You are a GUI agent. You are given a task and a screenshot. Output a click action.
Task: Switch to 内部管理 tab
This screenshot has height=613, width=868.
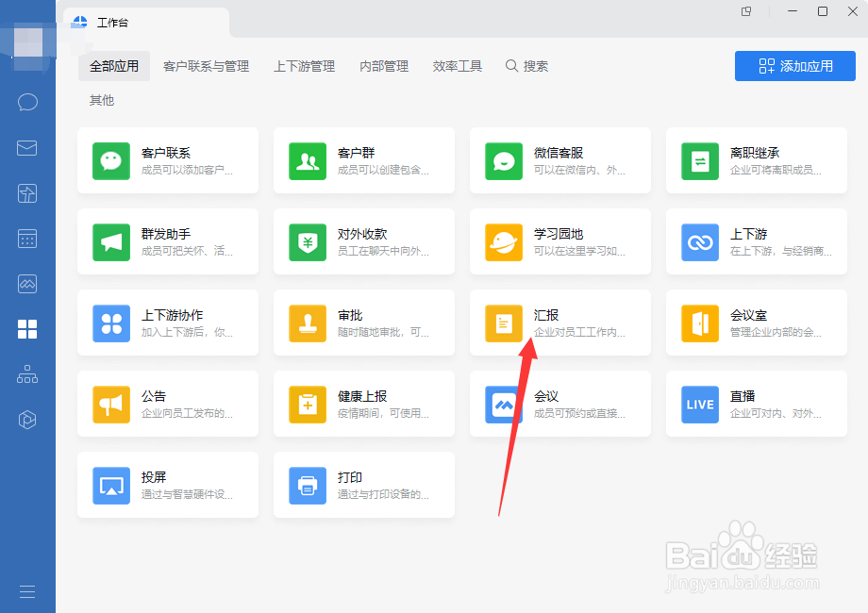pos(384,66)
